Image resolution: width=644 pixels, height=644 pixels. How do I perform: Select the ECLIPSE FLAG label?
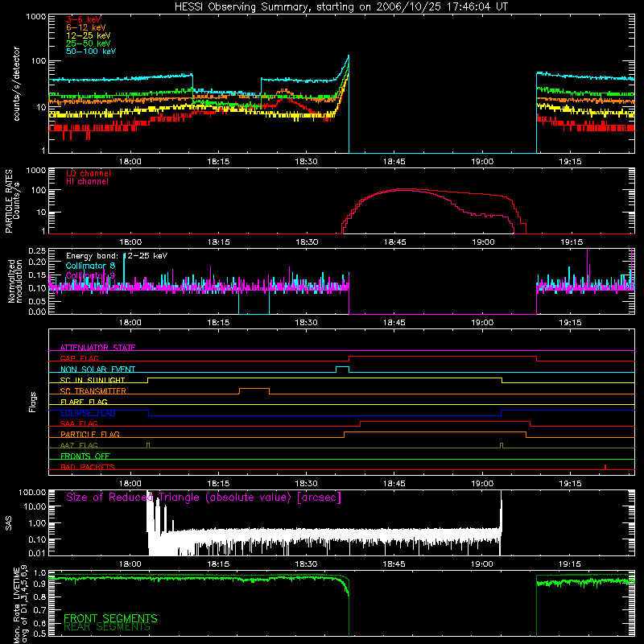[88, 413]
